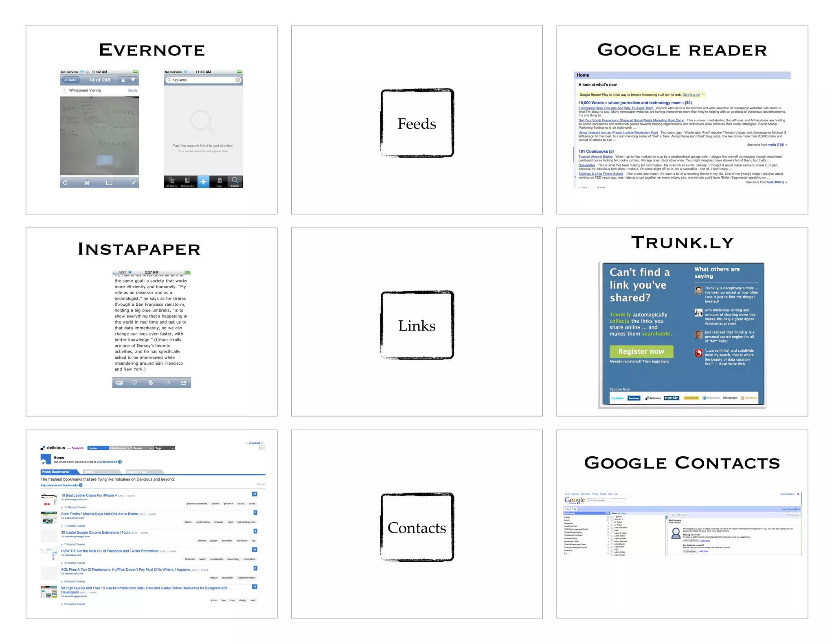The image size is (834, 644).
Task: Select the Fresh Bookmarks tab
Action: (x=60, y=472)
